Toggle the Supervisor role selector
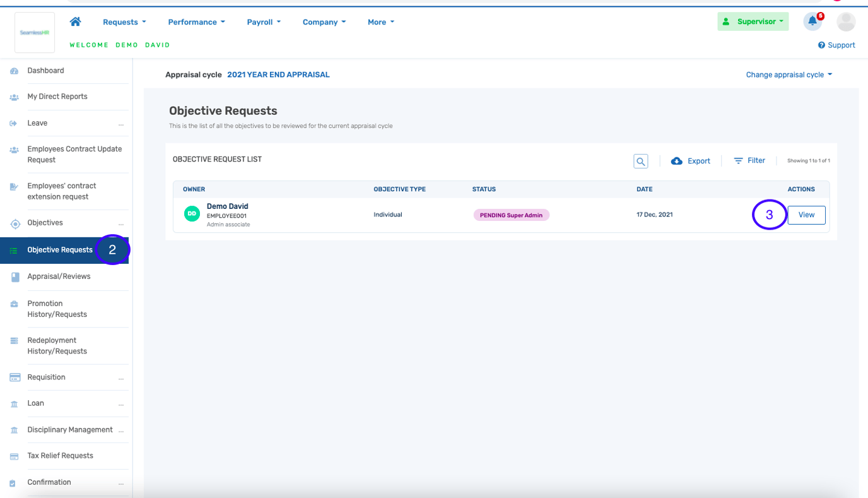The width and height of the screenshot is (868, 498). coord(753,21)
